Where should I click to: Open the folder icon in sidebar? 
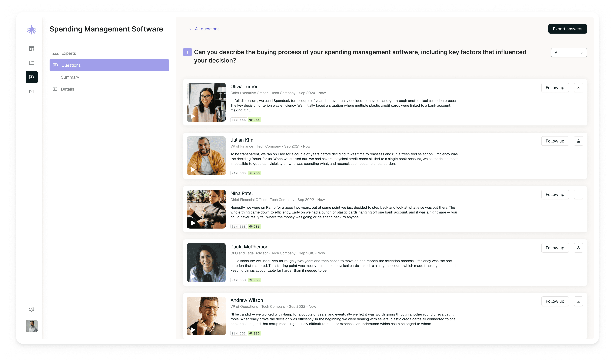(31, 63)
